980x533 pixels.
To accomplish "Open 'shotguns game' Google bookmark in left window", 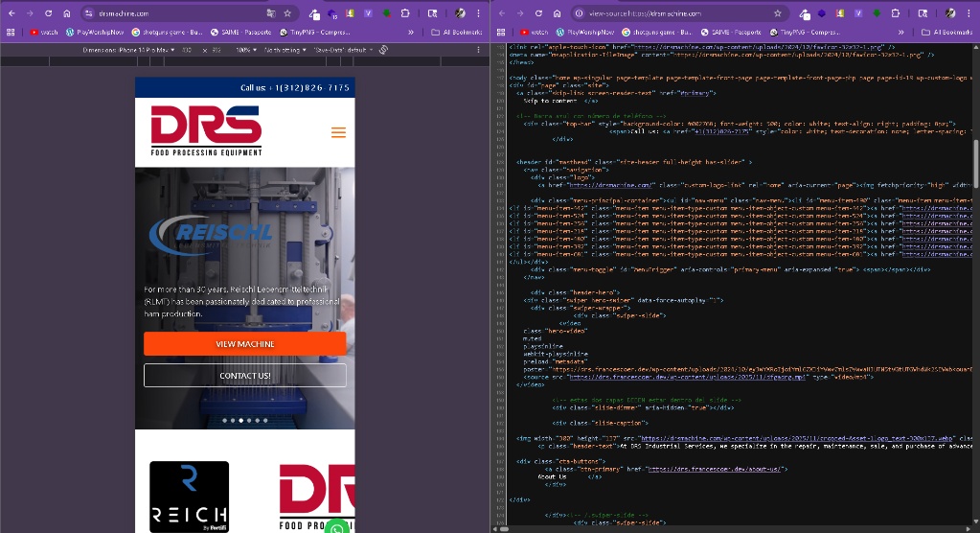I will click(168, 32).
